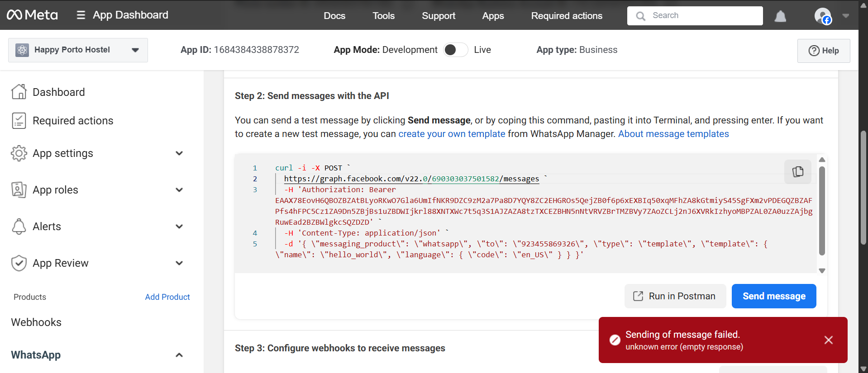Toggle App Mode to Live
Screen dimensions: 868x373
[x=456, y=50]
